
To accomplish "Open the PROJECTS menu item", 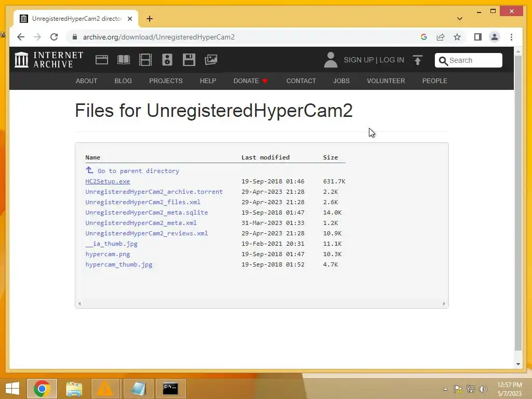I will tap(166, 81).
